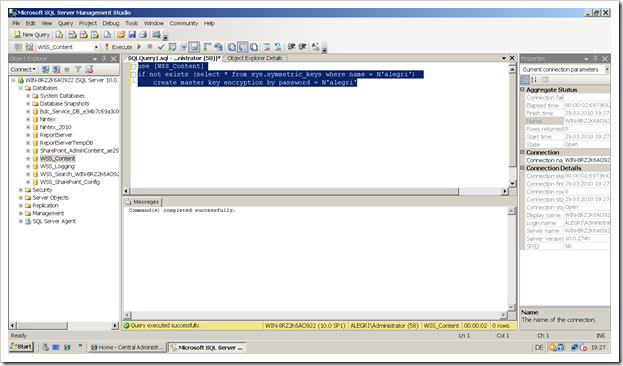Expand the ReportServer database node
The image size is (623, 366).
point(28,135)
